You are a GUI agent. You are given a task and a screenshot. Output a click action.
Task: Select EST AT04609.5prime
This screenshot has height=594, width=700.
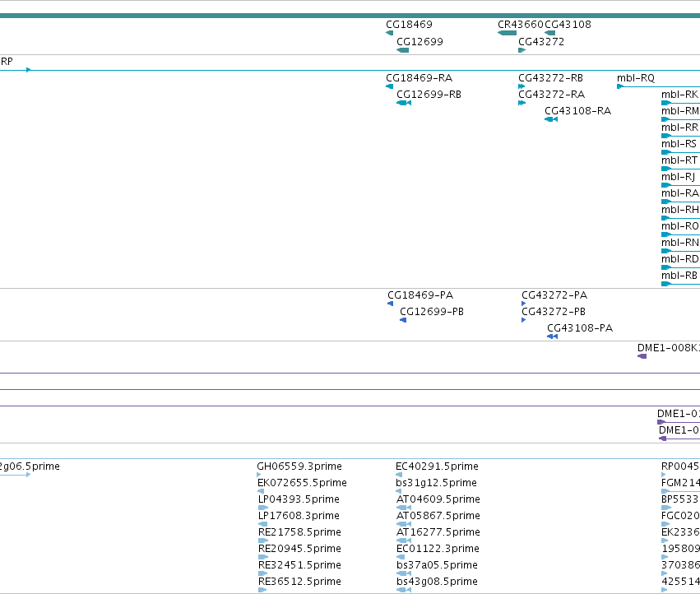pyautogui.click(x=438, y=499)
